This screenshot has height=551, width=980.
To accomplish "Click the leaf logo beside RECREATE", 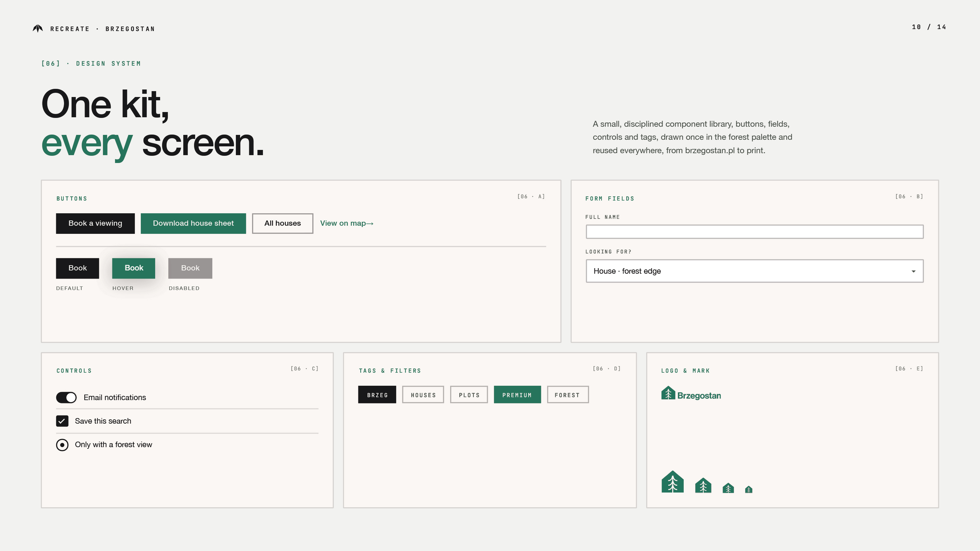I will (x=38, y=28).
